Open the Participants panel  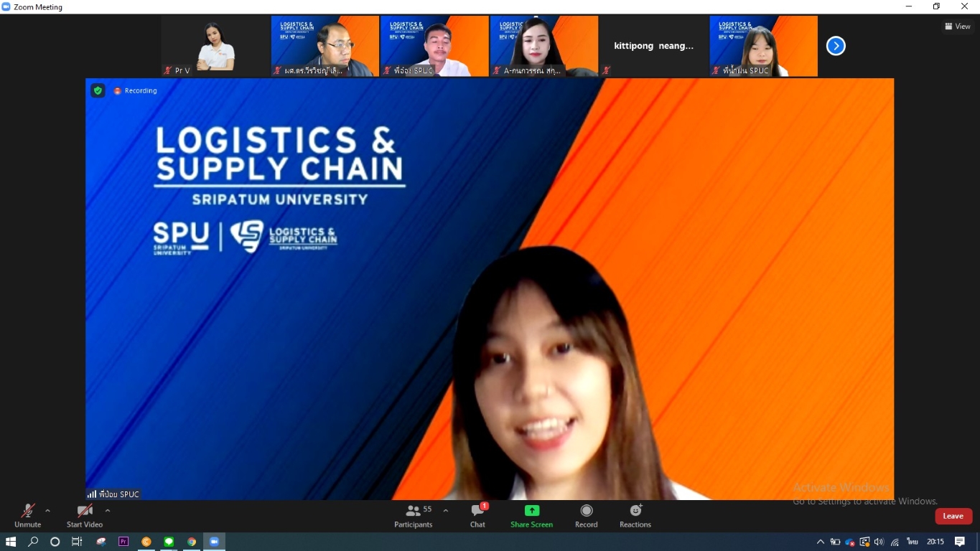tap(414, 515)
